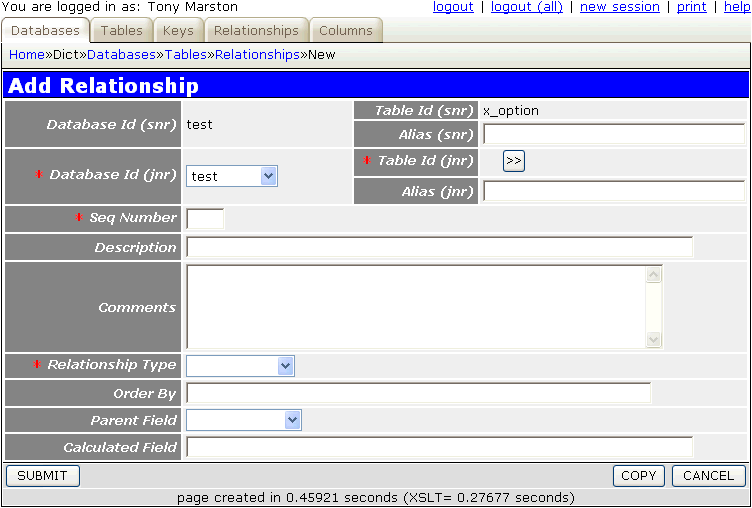Click the CANCEL button
Viewport: 752px width, 508px height.
pyautogui.click(x=708, y=476)
